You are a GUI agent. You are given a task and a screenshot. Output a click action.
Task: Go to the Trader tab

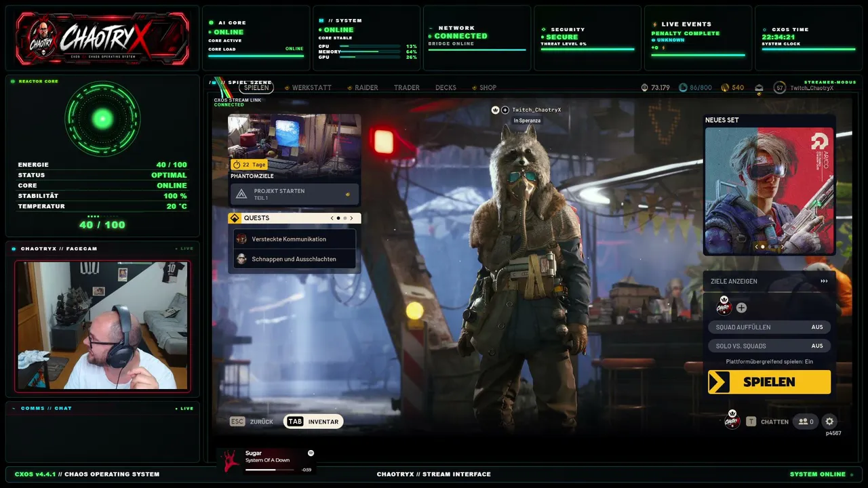[x=407, y=87]
